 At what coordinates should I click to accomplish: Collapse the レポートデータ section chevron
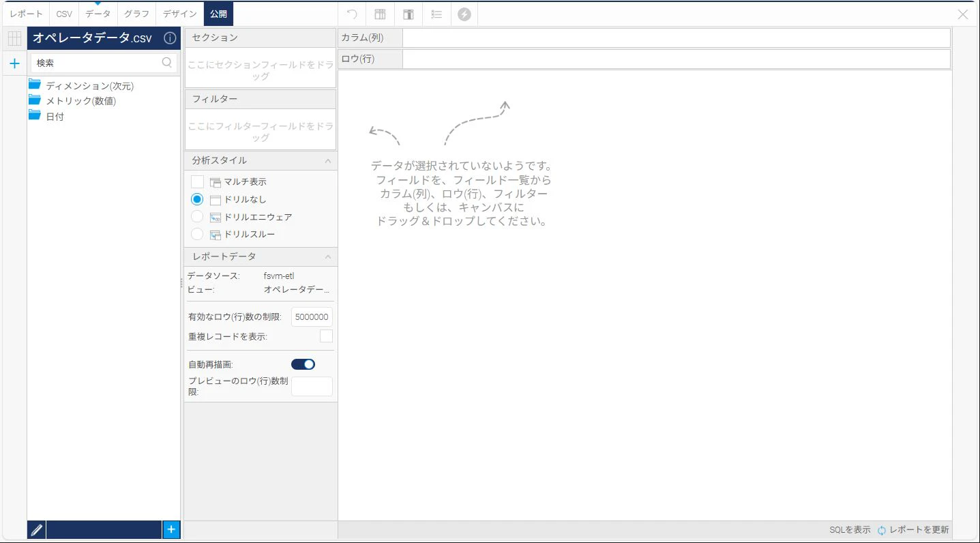coord(328,257)
